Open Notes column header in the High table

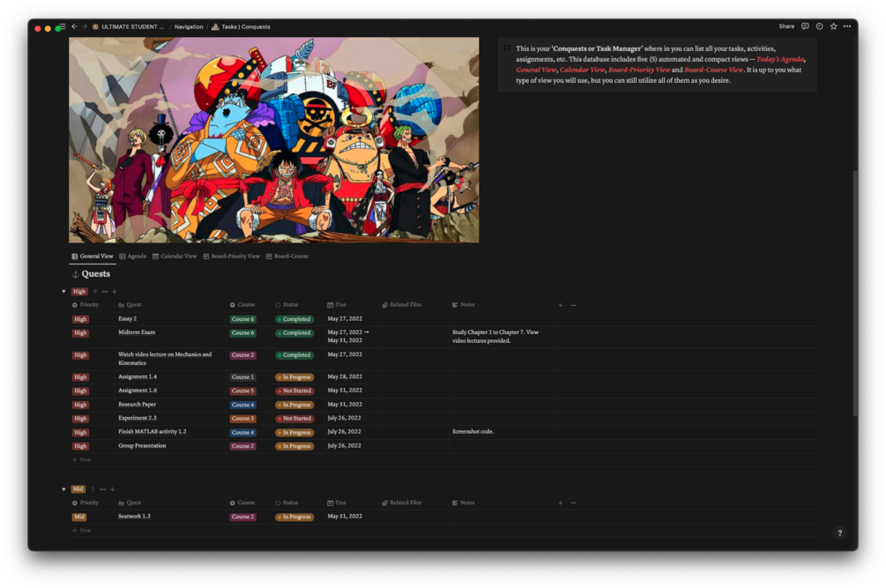464,305
